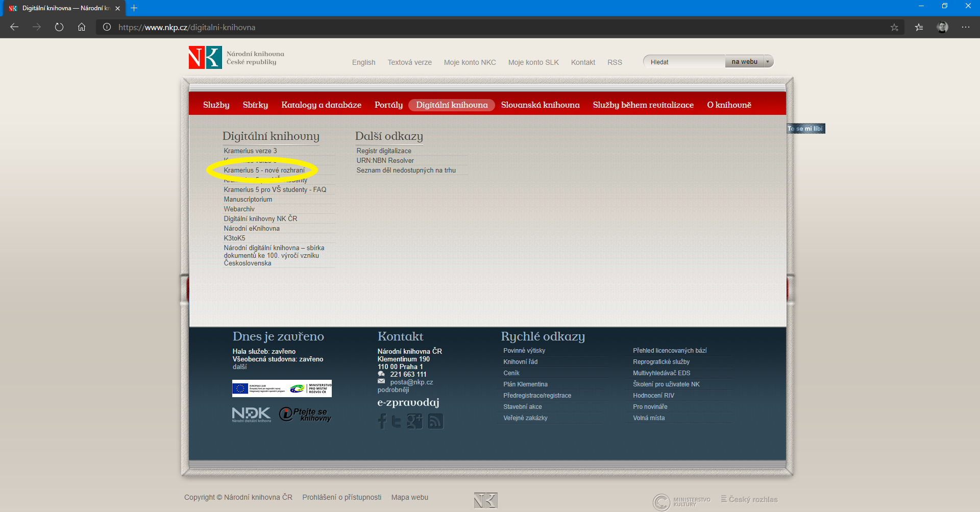Open the O knihovně menu
Image resolution: width=980 pixels, height=512 pixels.
pos(729,105)
